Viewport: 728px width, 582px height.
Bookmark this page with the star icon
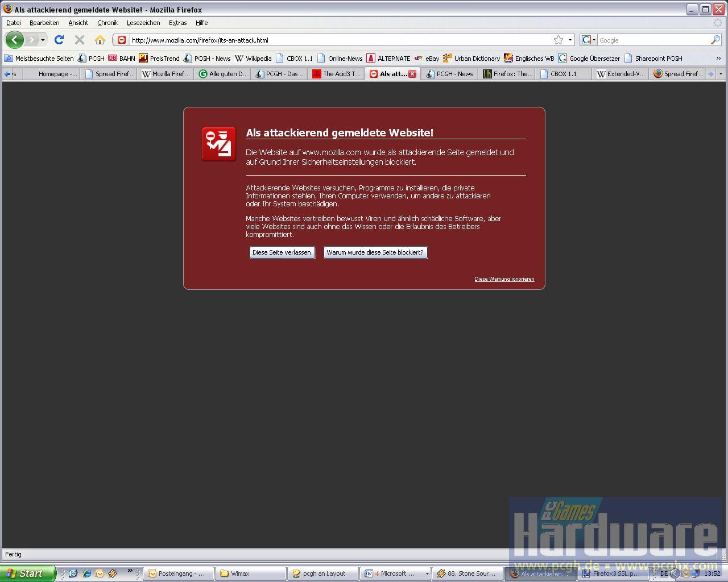tap(559, 40)
